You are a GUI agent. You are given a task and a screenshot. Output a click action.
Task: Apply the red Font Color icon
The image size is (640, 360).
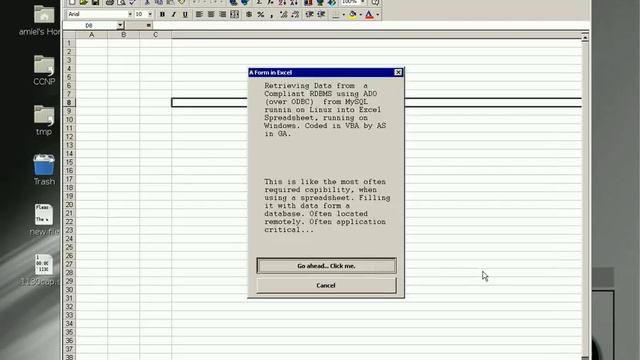pyautogui.click(x=369, y=15)
